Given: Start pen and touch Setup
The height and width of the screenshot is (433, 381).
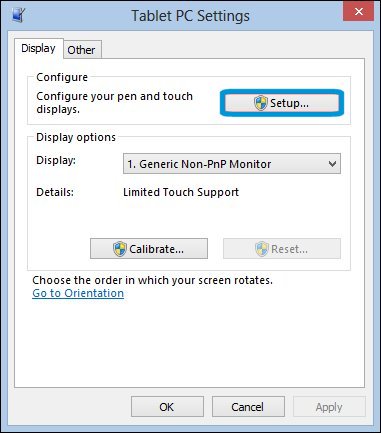Looking at the screenshot, I should click(x=282, y=103).
